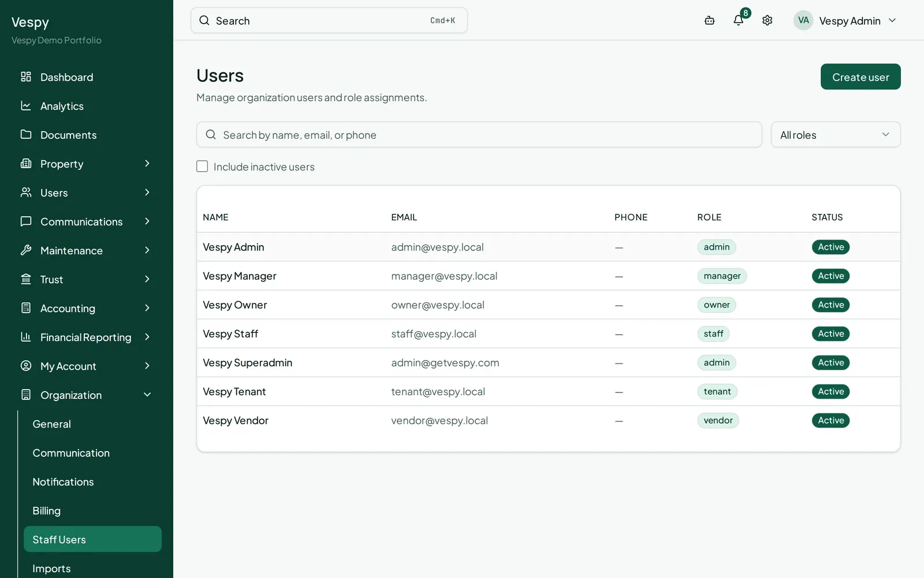The width and height of the screenshot is (924, 578).
Task: Toggle Include inactive users checkbox
Action: [x=202, y=166]
